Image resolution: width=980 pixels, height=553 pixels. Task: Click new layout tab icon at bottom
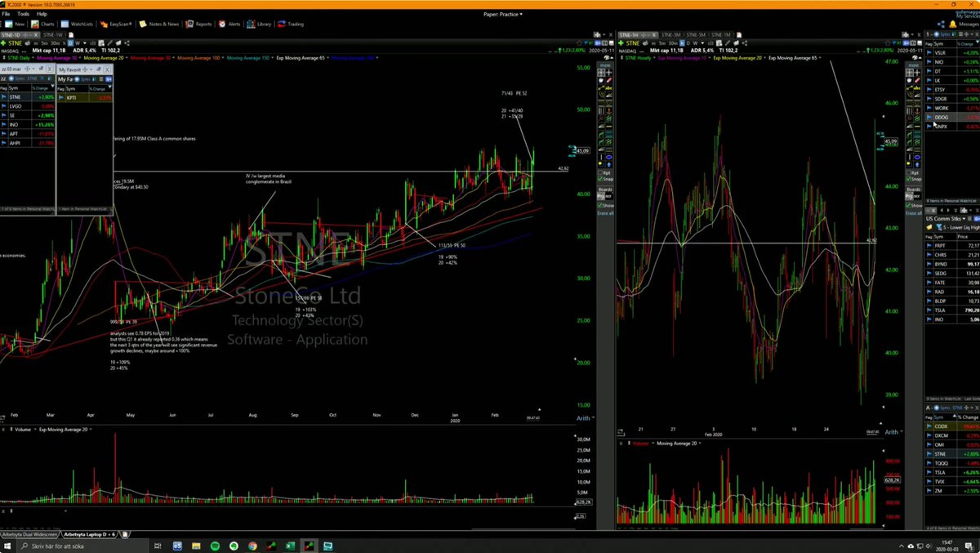tap(125, 533)
